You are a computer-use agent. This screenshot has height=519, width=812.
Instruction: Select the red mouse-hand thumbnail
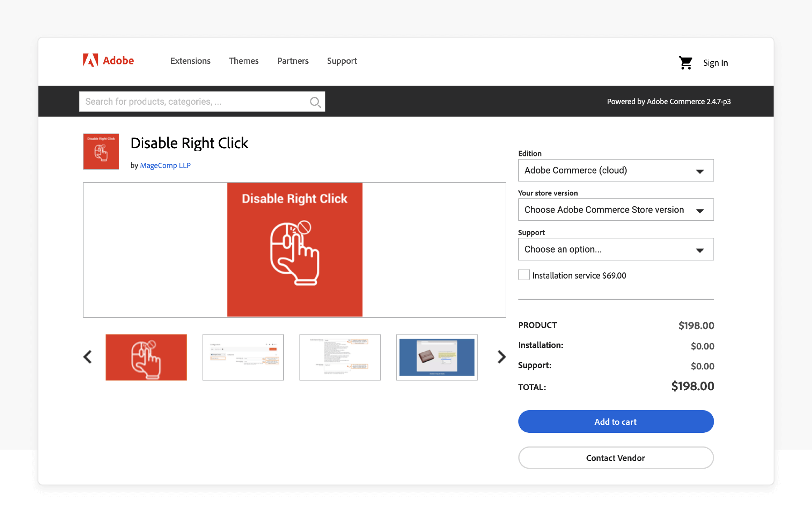pos(146,357)
